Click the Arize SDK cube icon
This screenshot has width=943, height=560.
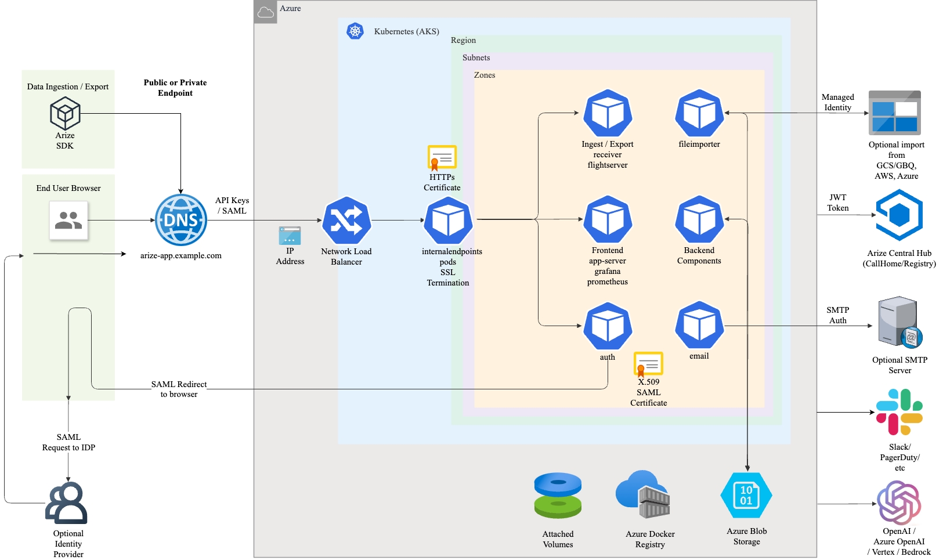65,113
